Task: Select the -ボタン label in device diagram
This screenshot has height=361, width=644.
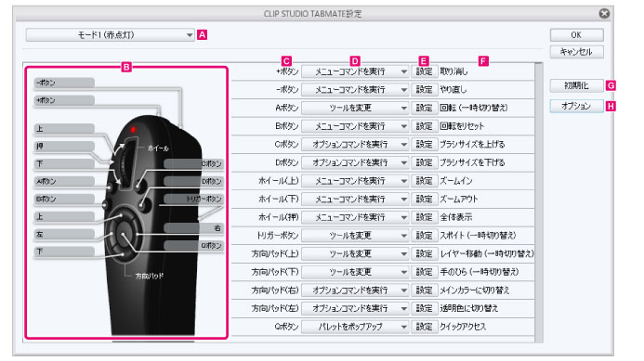Action: [x=64, y=83]
